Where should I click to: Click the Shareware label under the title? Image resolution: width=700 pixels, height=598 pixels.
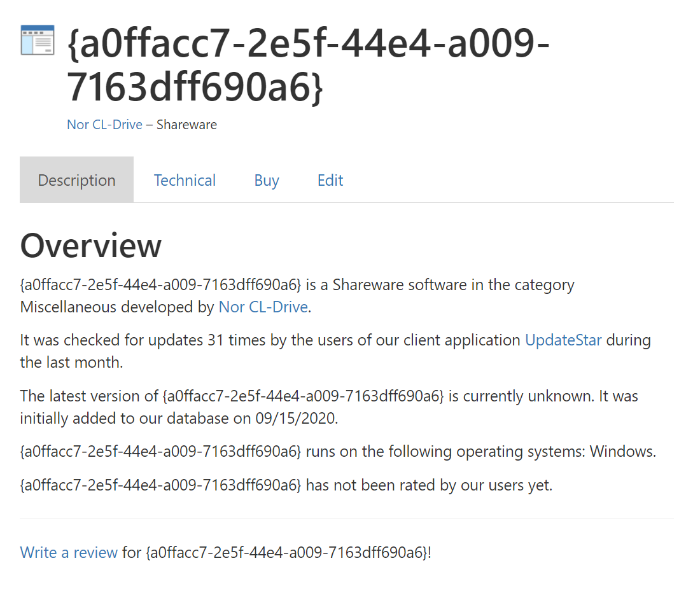[186, 125]
